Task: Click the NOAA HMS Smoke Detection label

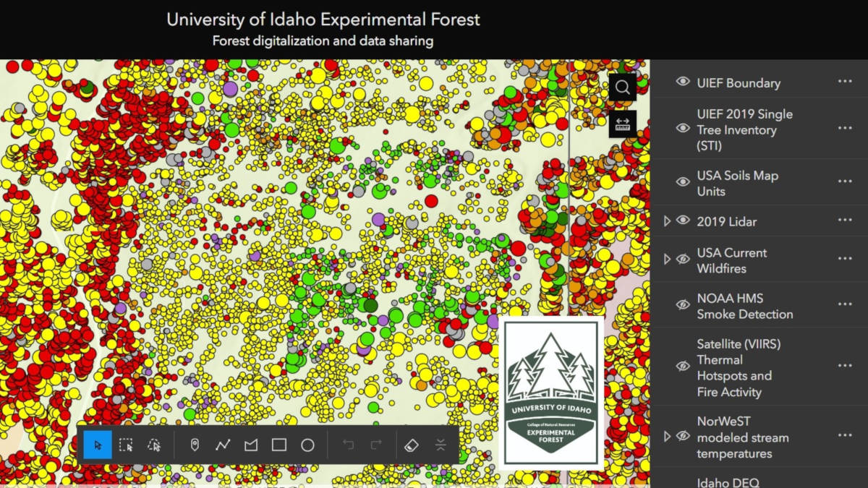Action: click(744, 307)
